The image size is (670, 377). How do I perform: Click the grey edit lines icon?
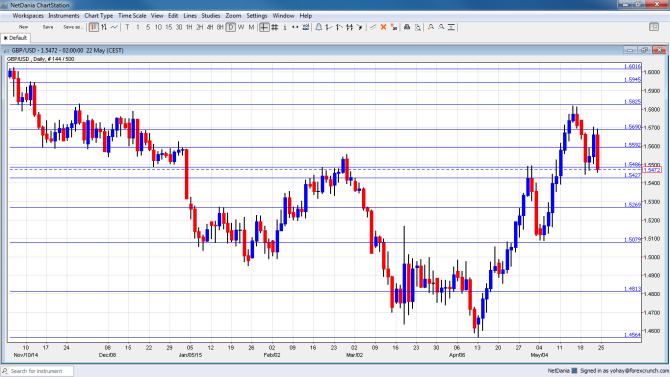coord(373,27)
